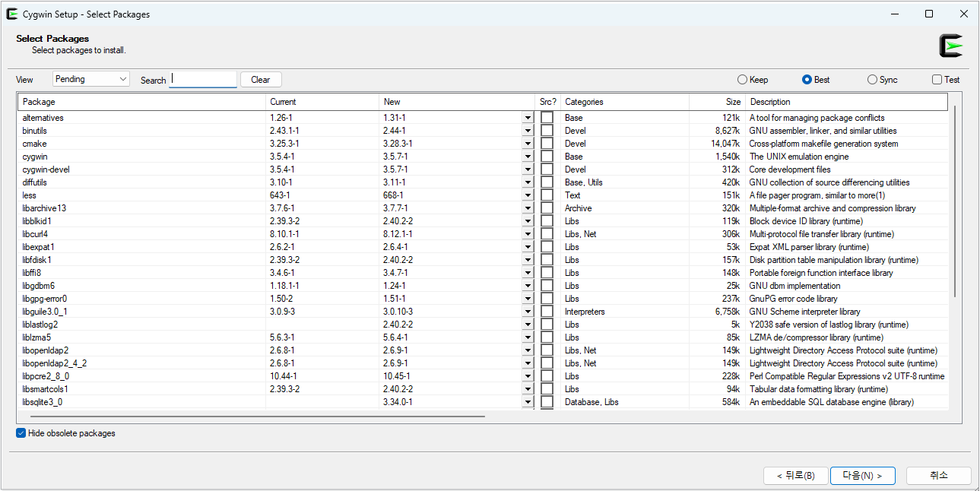The height and width of the screenshot is (491, 980).
Task: Click the Categories column header
Action: 625,102
